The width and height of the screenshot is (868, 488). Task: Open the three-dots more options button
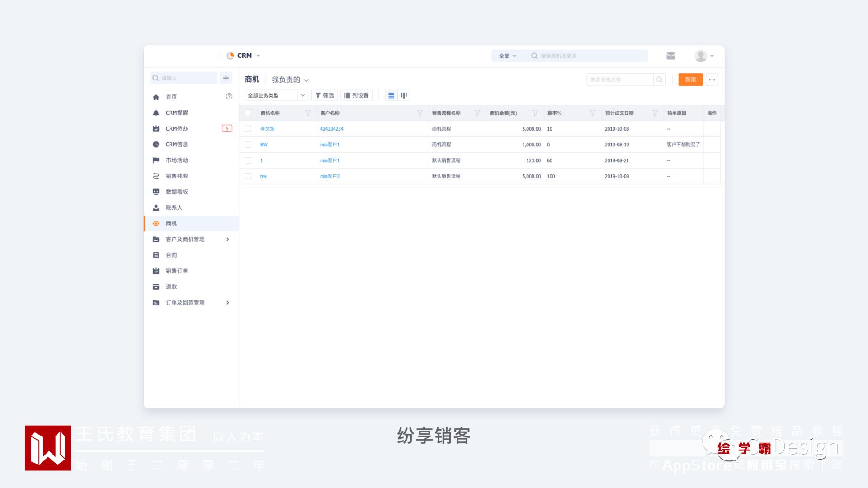[x=712, y=80]
